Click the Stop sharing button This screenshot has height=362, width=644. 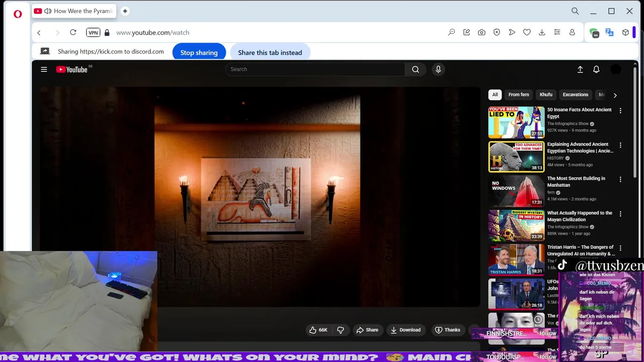tap(199, 52)
